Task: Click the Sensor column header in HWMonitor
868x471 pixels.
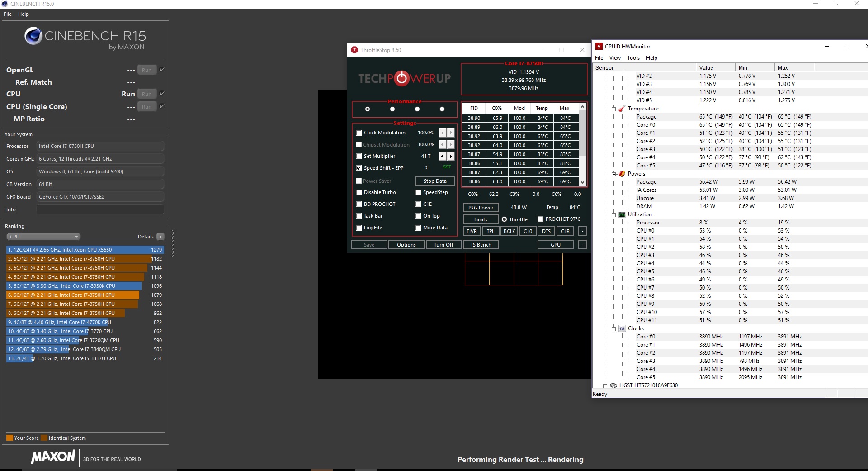Action: pyautogui.click(x=644, y=67)
